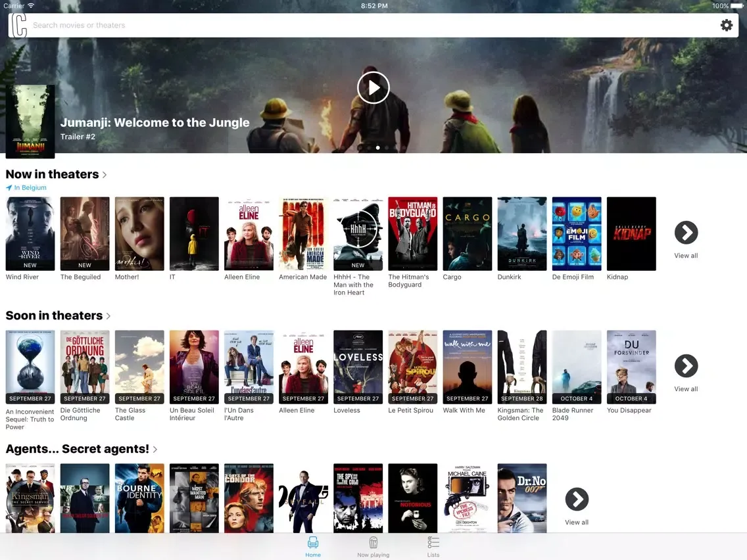
Task: Switch to the Now playing tab
Action: 373,547
